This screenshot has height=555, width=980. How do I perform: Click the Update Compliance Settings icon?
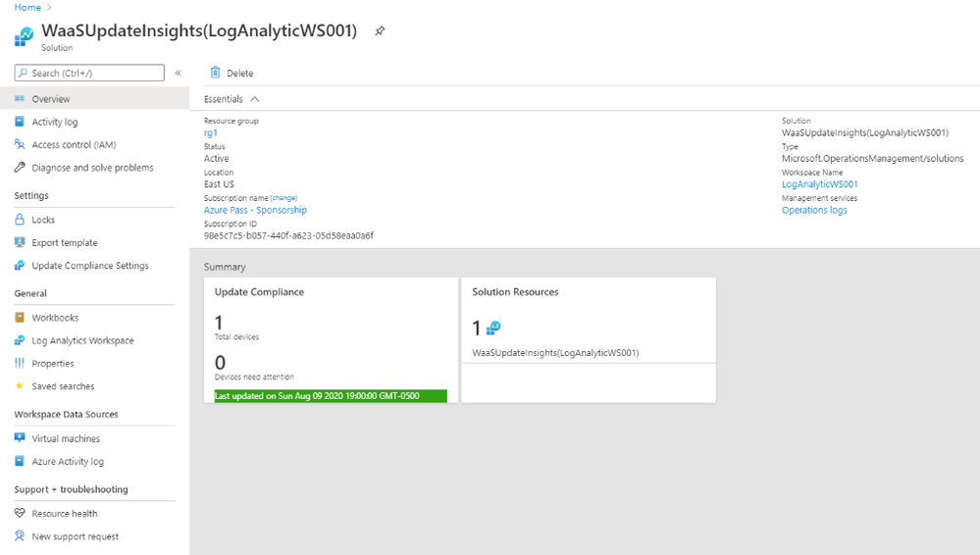coord(20,265)
